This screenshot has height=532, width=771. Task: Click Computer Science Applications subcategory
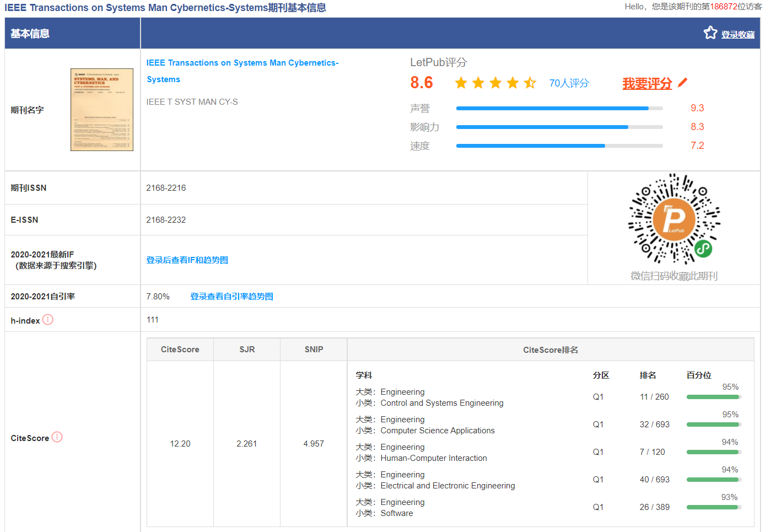point(438,431)
